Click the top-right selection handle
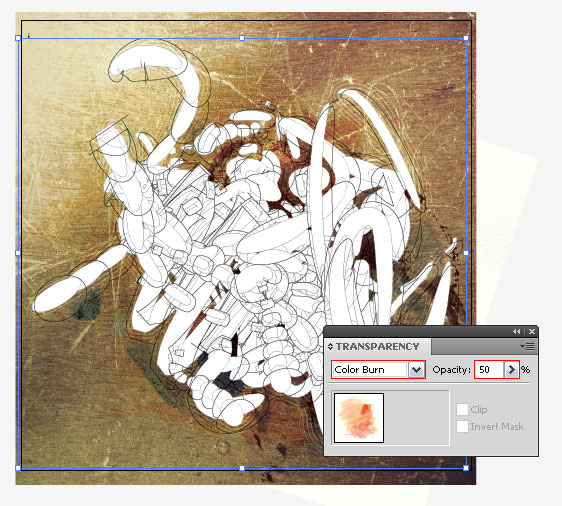The height and width of the screenshot is (506, 562). coord(466,38)
